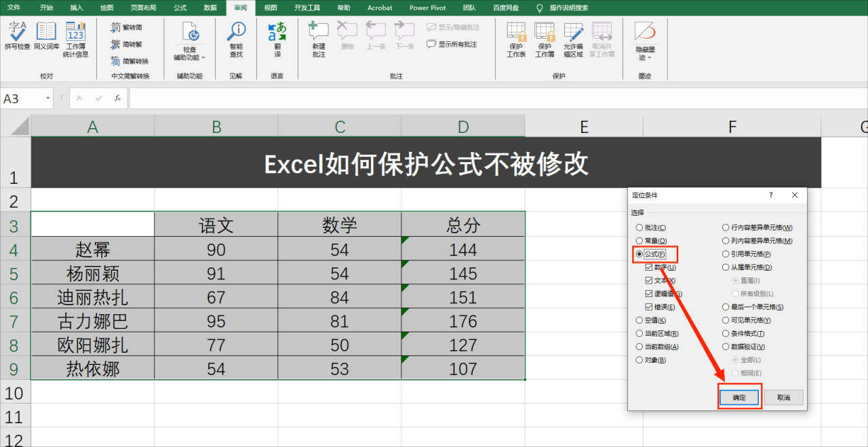Click the 取消 button in dialog
This screenshot has height=447, width=868.
[783, 397]
